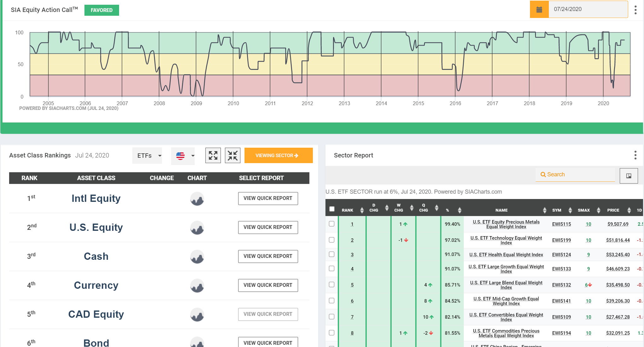Screen dimensions: 644x347
Task: Open the CAD Equity chart icon
Action: (197, 315)
